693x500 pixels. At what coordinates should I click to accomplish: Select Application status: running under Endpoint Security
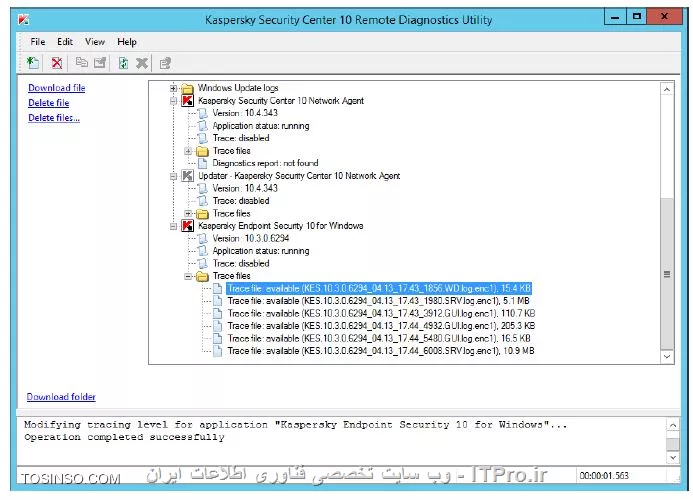pyautogui.click(x=261, y=251)
